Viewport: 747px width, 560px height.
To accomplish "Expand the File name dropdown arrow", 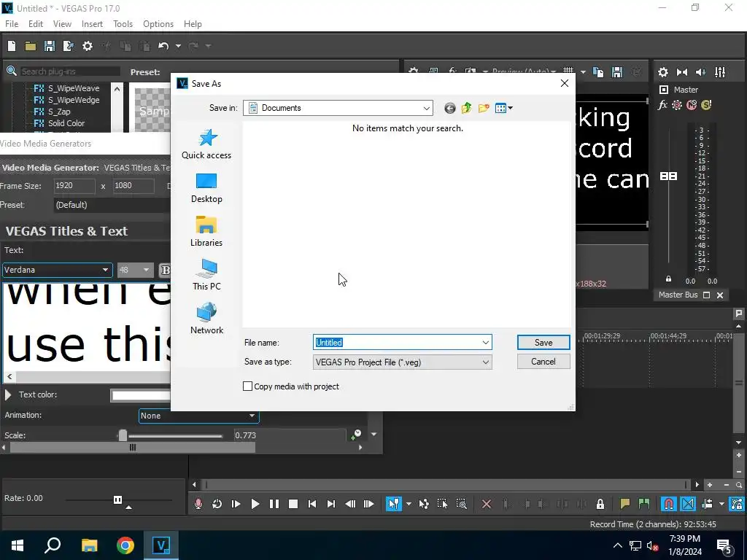I will pos(485,343).
